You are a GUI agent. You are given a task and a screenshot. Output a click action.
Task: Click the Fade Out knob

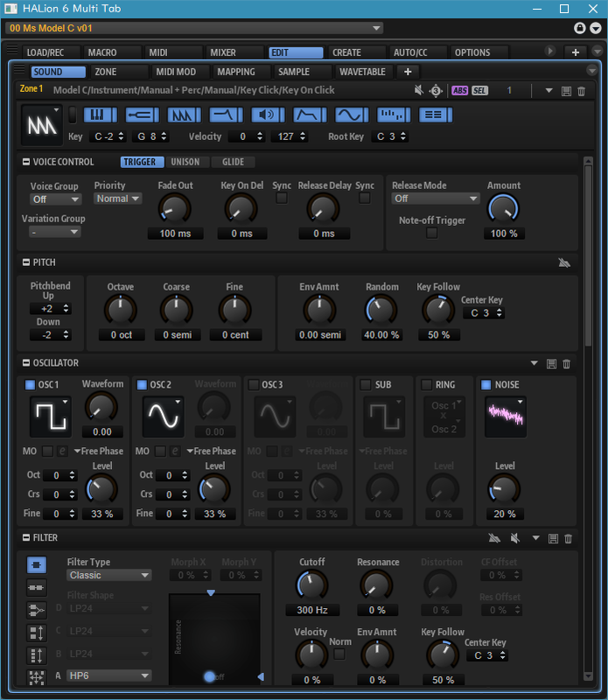click(x=175, y=209)
